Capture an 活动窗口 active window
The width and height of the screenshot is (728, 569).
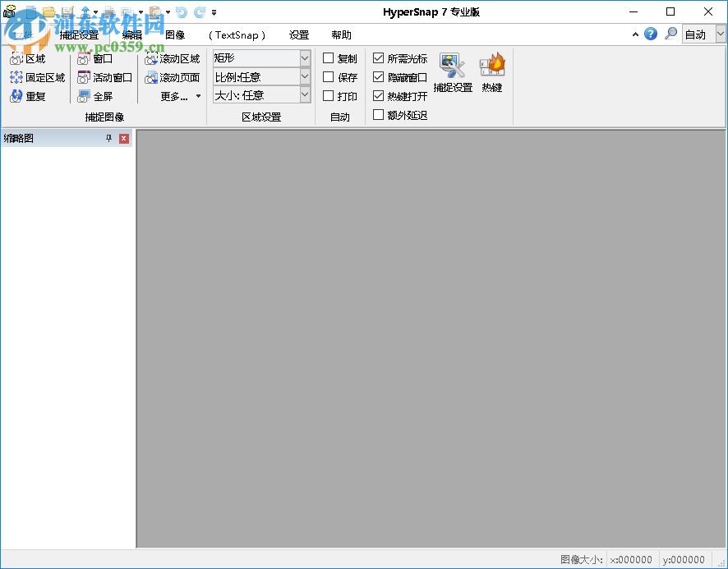[x=104, y=77]
